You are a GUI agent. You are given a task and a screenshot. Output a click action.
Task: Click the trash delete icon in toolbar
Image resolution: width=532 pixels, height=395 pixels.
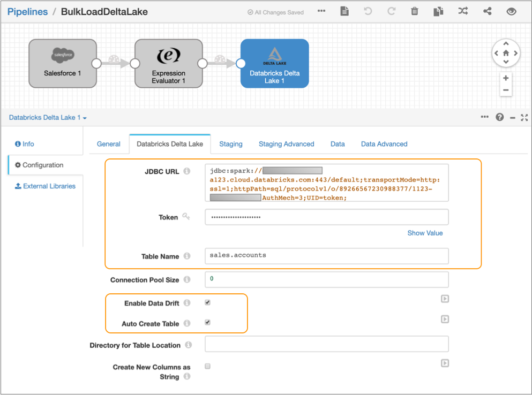point(415,11)
